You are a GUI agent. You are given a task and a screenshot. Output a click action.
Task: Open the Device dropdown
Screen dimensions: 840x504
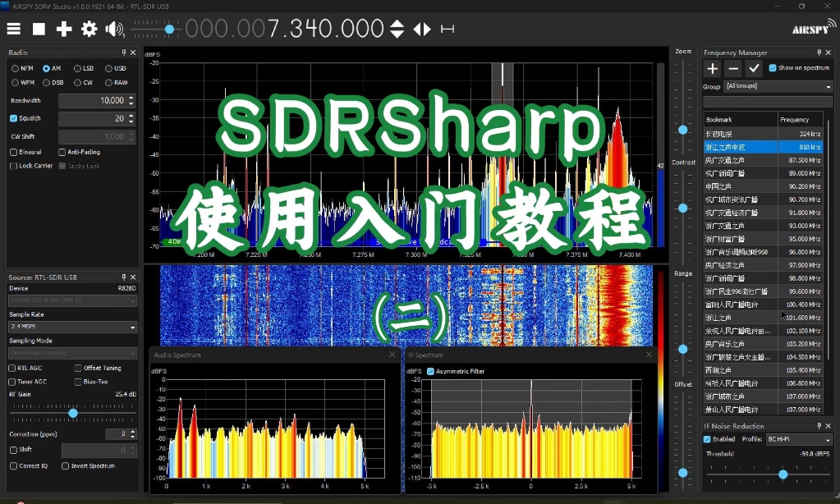click(x=73, y=300)
